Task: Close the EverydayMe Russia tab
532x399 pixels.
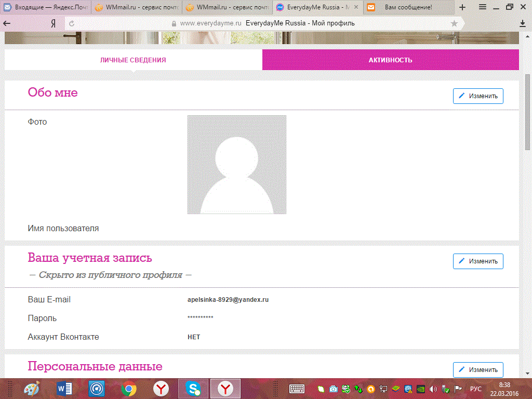Action: coord(356,7)
